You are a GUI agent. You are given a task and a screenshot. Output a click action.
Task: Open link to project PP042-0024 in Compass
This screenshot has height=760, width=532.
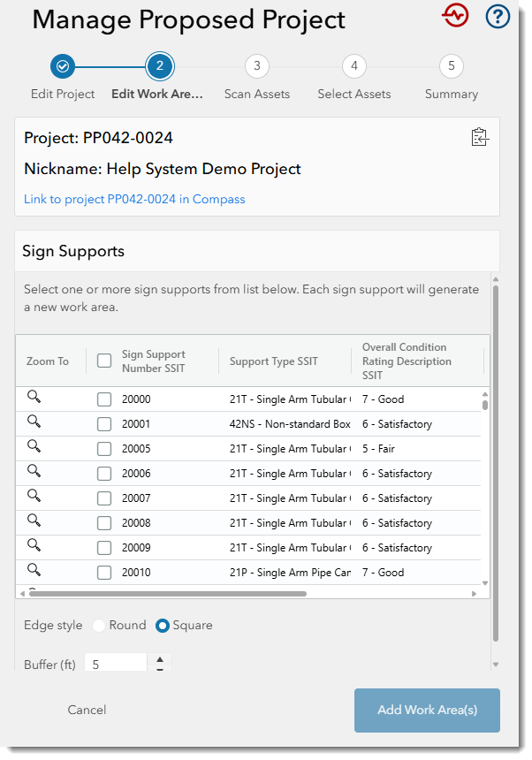[134, 199]
